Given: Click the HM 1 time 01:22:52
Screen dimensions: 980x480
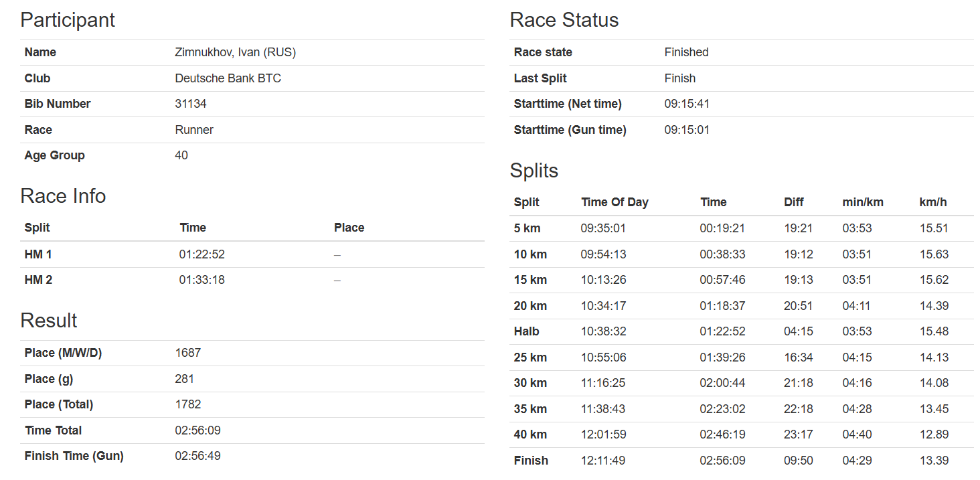Looking at the screenshot, I should (201, 254).
